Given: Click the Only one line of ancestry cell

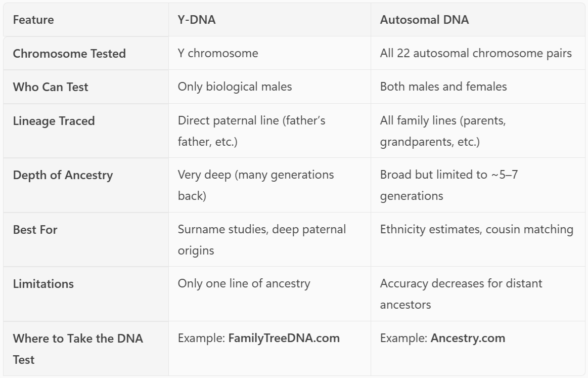Looking at the screenshot, I should pyautogui.click(x=244, y=283).
